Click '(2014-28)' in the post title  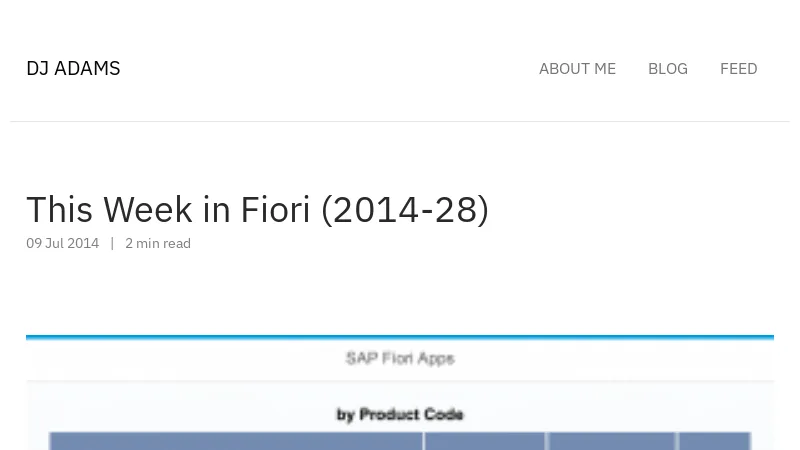pos(405,209)
